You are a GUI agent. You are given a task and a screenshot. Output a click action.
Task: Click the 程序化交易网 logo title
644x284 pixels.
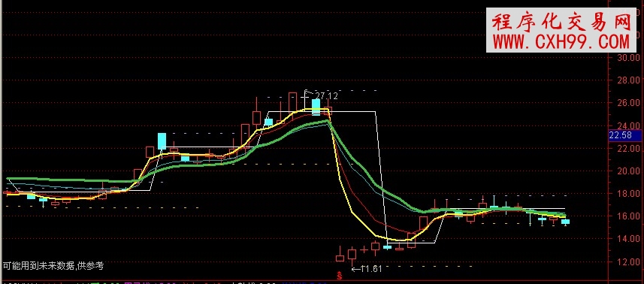tap(561, 22)
